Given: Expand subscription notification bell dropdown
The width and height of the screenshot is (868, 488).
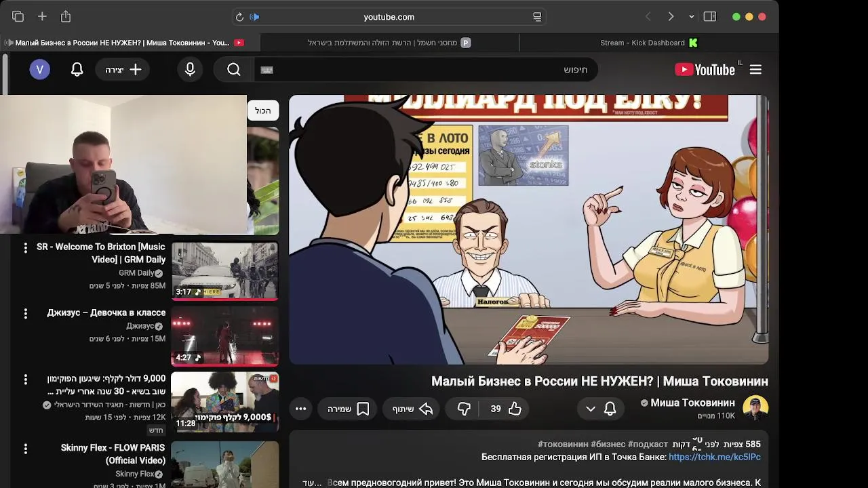Looking at the screenshot, I should (600, 409).
